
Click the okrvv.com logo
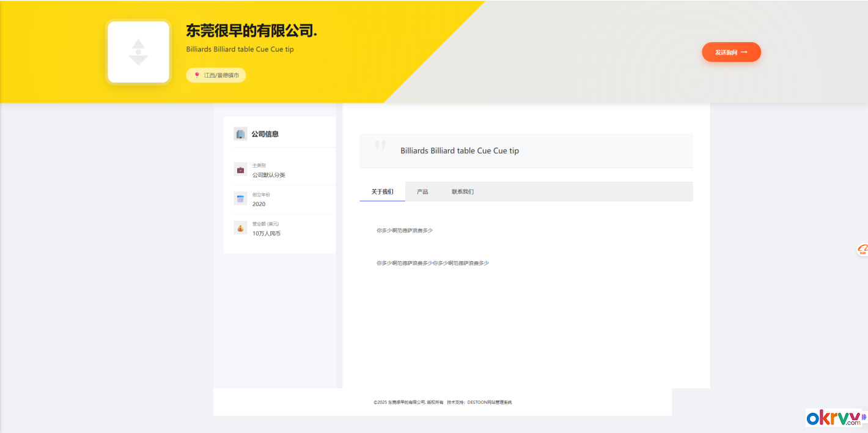click(833, 418)
